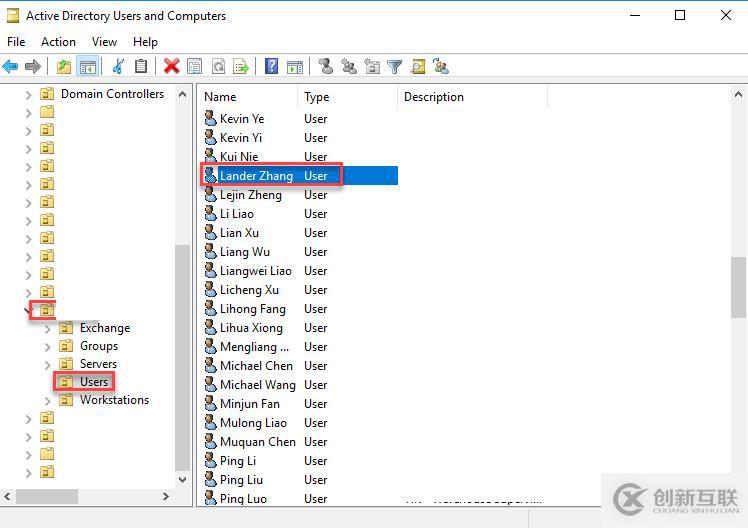Click the clipboard Copy icon
Image resolution: width=748 pixels, height=528 pixels.
[141, 66]
